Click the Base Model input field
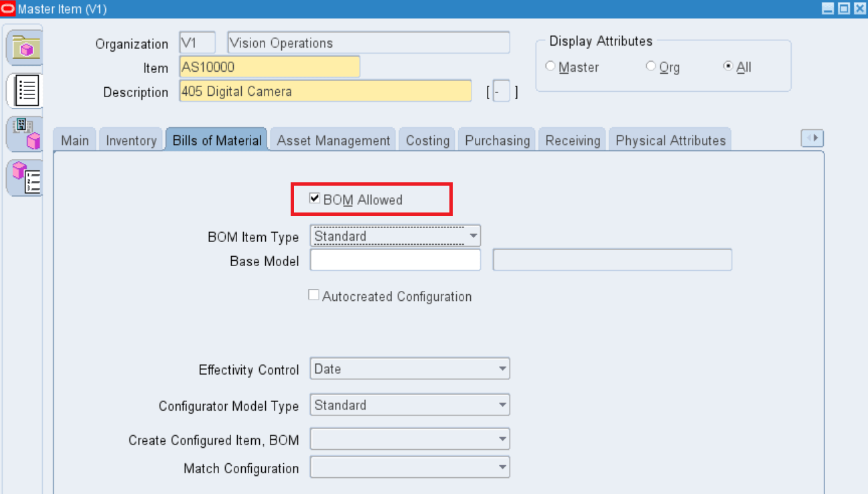868x494 pixels. (x=394, y=260)
